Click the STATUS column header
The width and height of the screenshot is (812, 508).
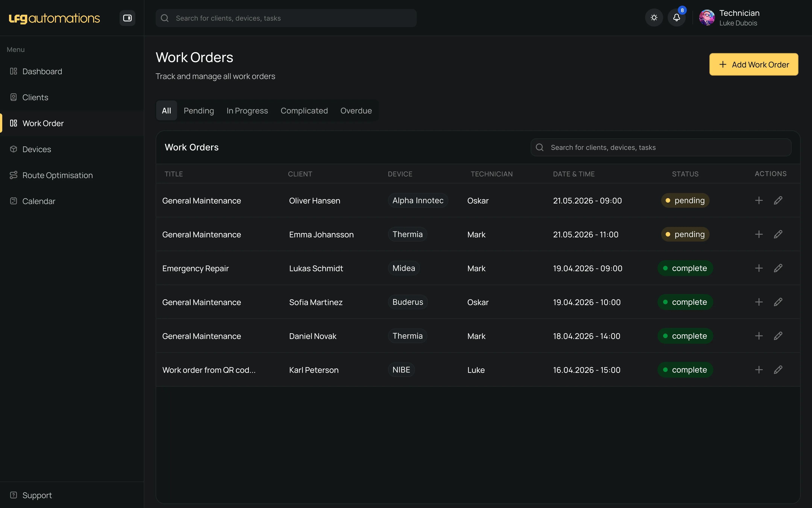pos(685,174)
